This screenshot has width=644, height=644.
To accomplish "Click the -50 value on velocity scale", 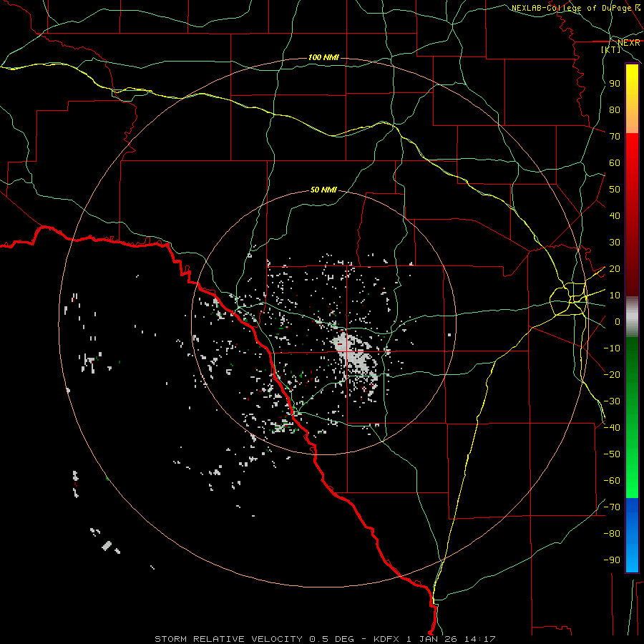I will coord(612,454).
